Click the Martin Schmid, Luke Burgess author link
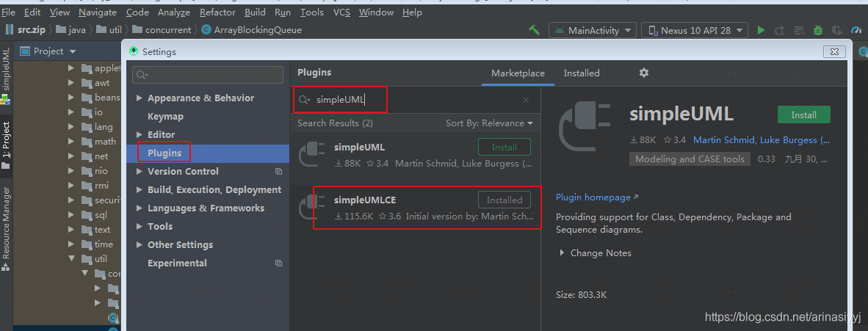The width and height of the screenshot is (868, 331). coord(762,140)
